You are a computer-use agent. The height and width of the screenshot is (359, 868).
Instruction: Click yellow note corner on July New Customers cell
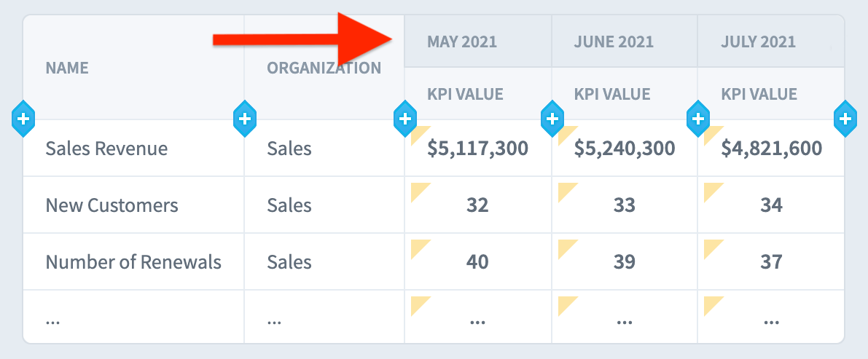[711, 191]
